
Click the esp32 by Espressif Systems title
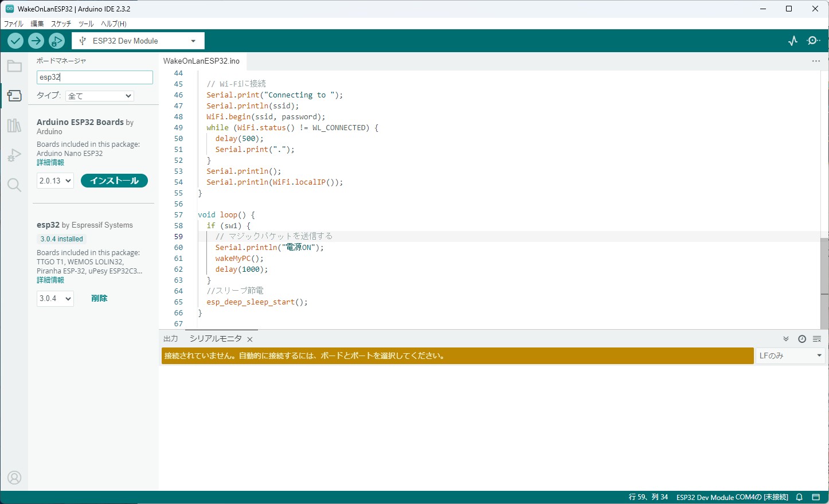tap(85, 225)
